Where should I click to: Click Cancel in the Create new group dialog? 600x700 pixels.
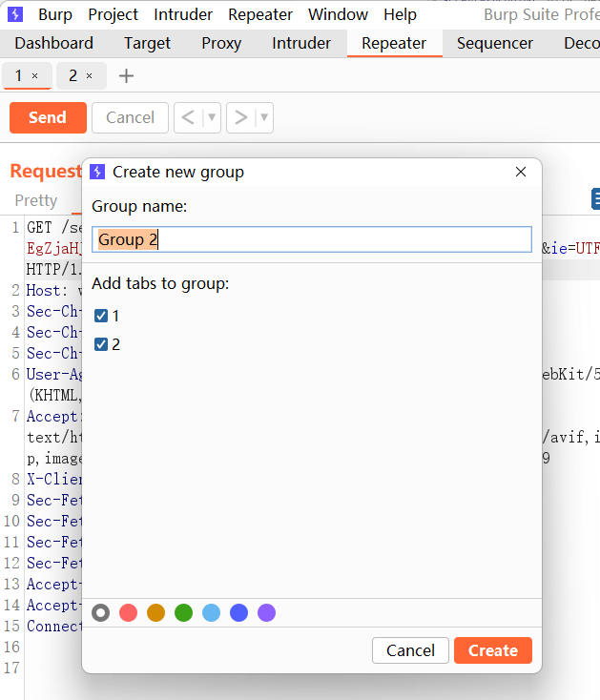(x=410, y=650)
